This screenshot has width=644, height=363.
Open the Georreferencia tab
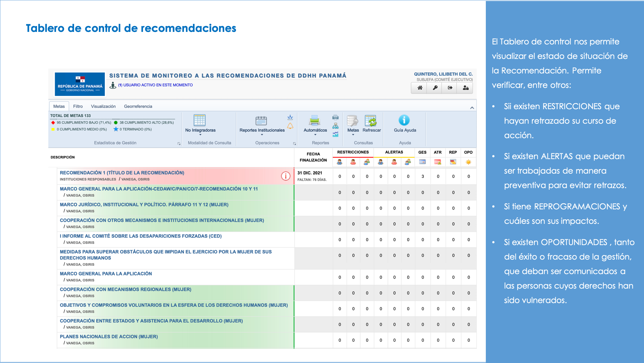coord(138,106)
